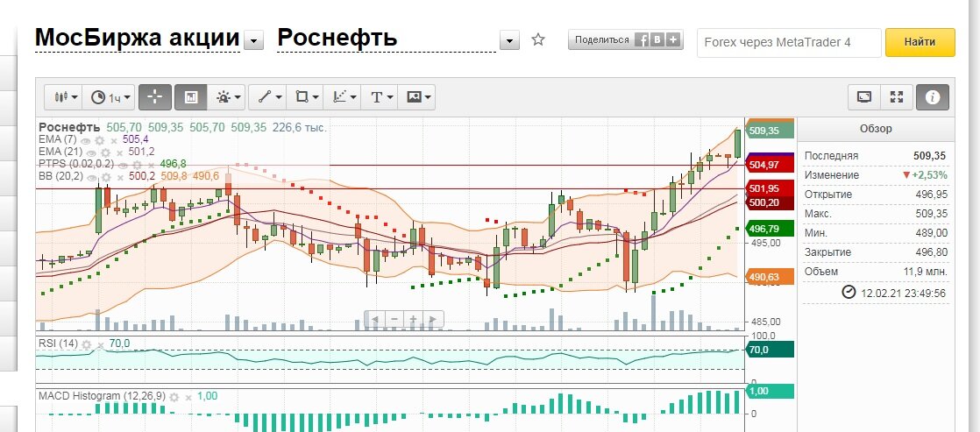
Task: Click the 504,97 price level marker
Action: click(x=770, y=165)
